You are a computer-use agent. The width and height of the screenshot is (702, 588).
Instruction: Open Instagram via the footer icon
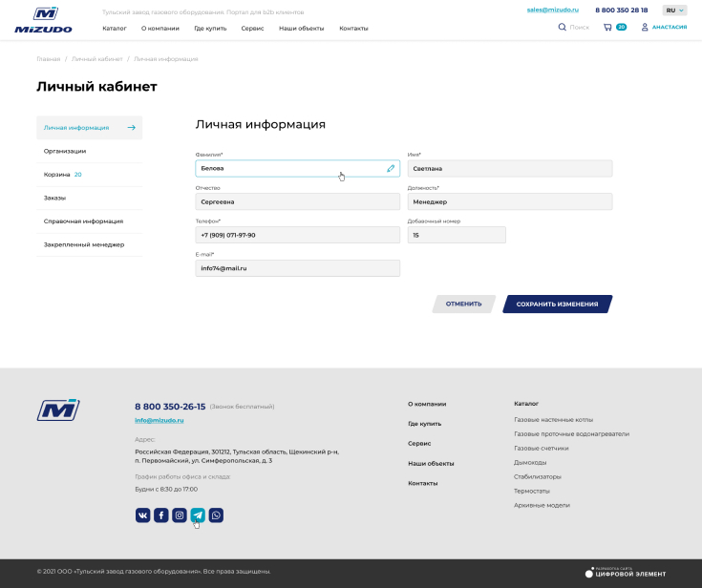[179, 515]
